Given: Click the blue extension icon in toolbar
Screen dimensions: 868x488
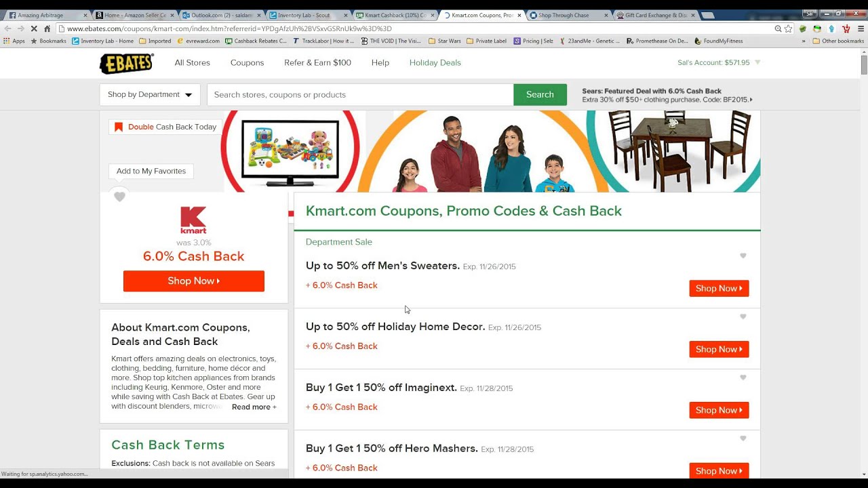Looking at the screenshot, I should (831, 28).
